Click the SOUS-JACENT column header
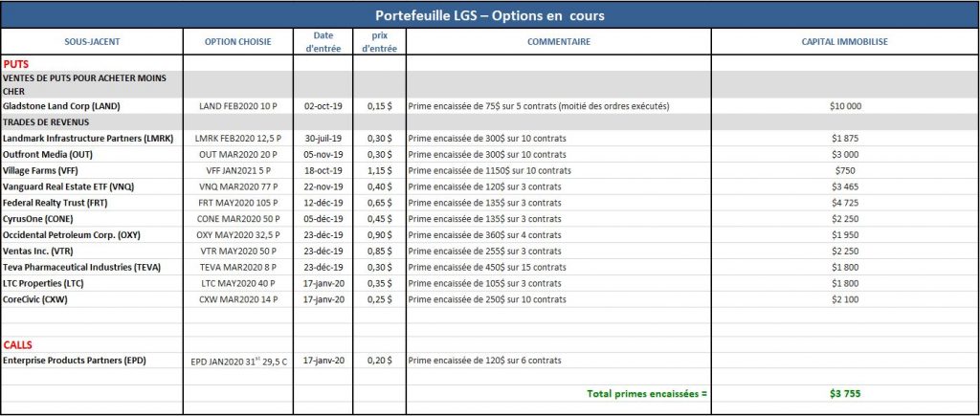Image resolution: width=980 pixels, height=416 pixels. (92, 42)
